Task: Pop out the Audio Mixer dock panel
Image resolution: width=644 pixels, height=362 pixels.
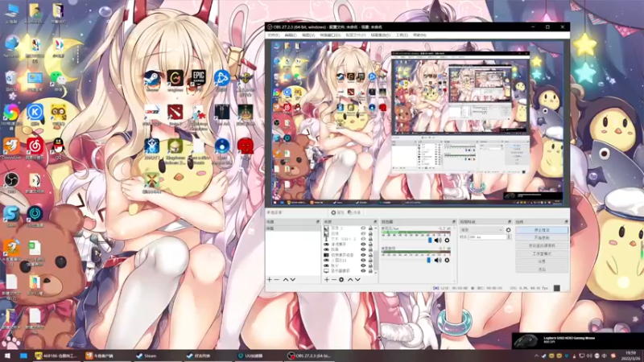Action: (x=454, y=222)
